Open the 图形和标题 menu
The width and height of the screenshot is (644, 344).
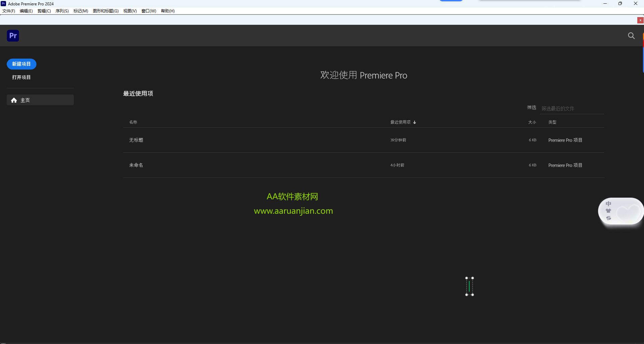105,11
